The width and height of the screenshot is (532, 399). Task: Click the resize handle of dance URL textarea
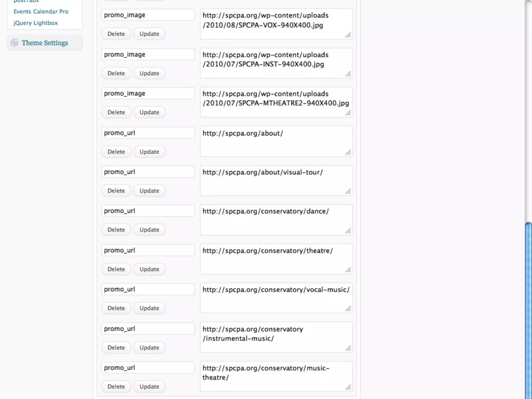(x=348, y=231)
